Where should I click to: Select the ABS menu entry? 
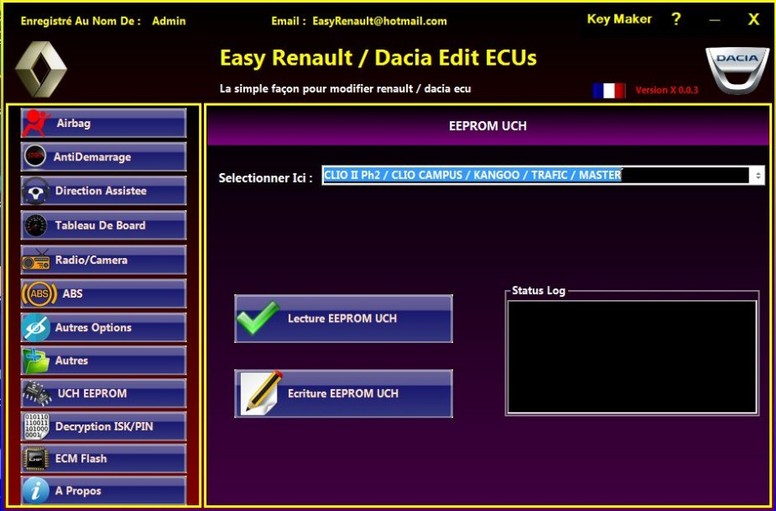click(x=103, y=294)
